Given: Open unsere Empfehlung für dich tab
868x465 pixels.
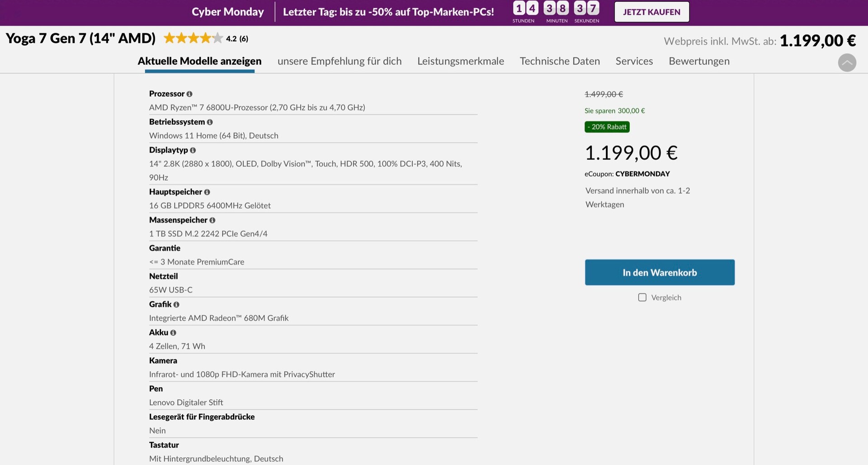Looking at the screenshot, I should (339, 61).
